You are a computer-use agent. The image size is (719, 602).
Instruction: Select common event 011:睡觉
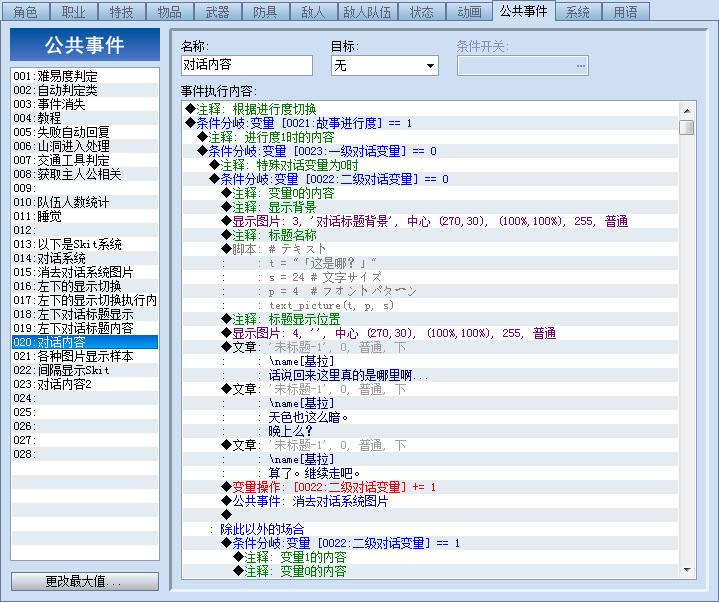pyautogui.click(x=85, y=216)
